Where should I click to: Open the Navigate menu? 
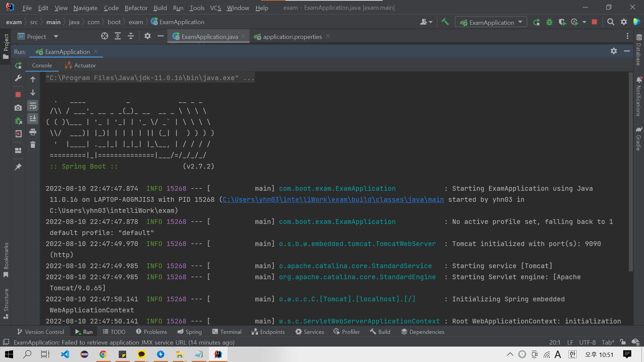click(x=86, y=8)
